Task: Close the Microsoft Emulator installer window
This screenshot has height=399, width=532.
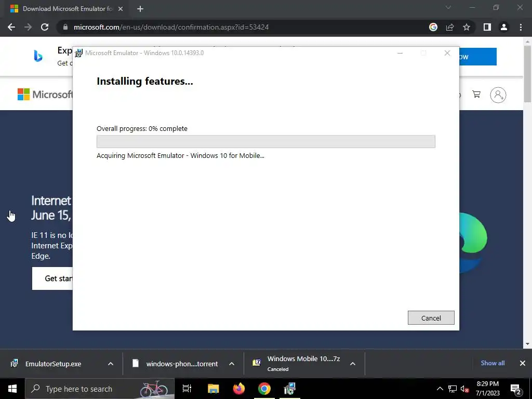Action: coord(447,53)
